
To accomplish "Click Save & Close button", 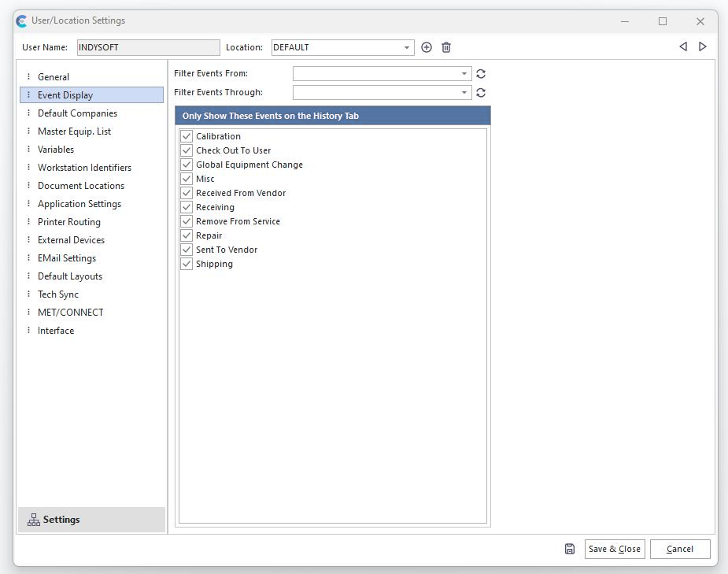I will (615, 549).
